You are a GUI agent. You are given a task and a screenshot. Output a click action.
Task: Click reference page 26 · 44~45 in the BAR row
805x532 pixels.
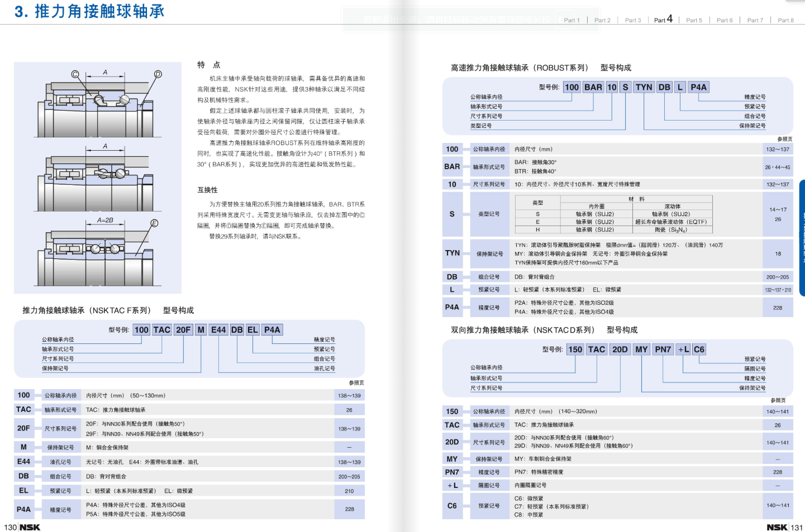coord(778,167)
